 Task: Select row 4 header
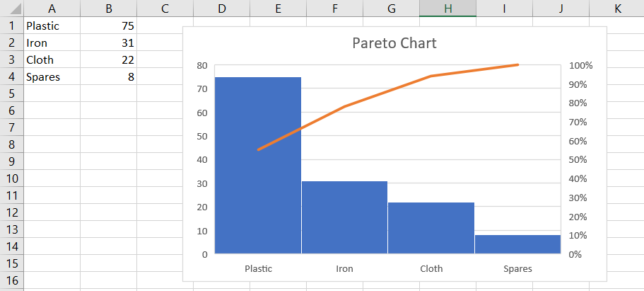pyautogui.click(x=12, y=76)
